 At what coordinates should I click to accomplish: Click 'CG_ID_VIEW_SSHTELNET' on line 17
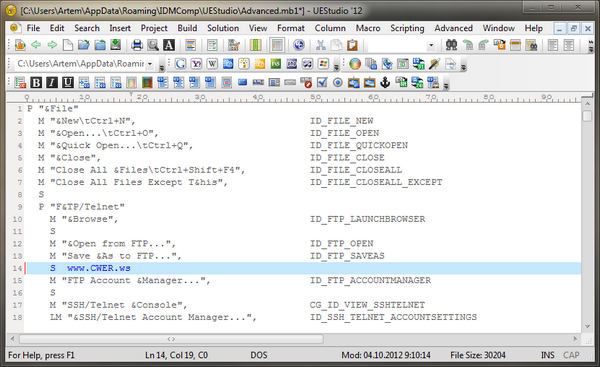point(367,305)
